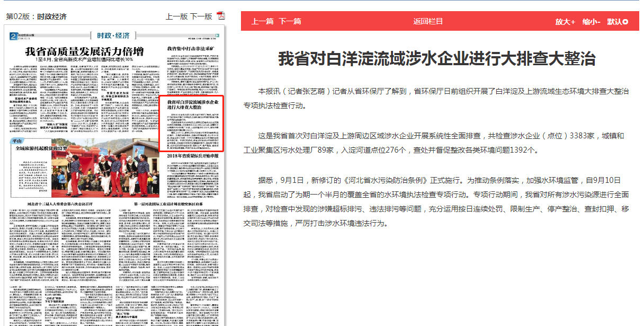644x326 pixels.
Task: Enlarge text with 放大+ button
Action: (x=565, y=22)
